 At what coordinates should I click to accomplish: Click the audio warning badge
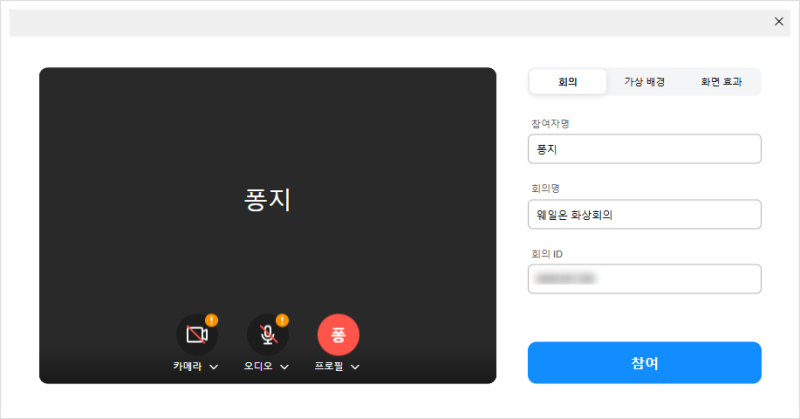click(x=282, y=320)
